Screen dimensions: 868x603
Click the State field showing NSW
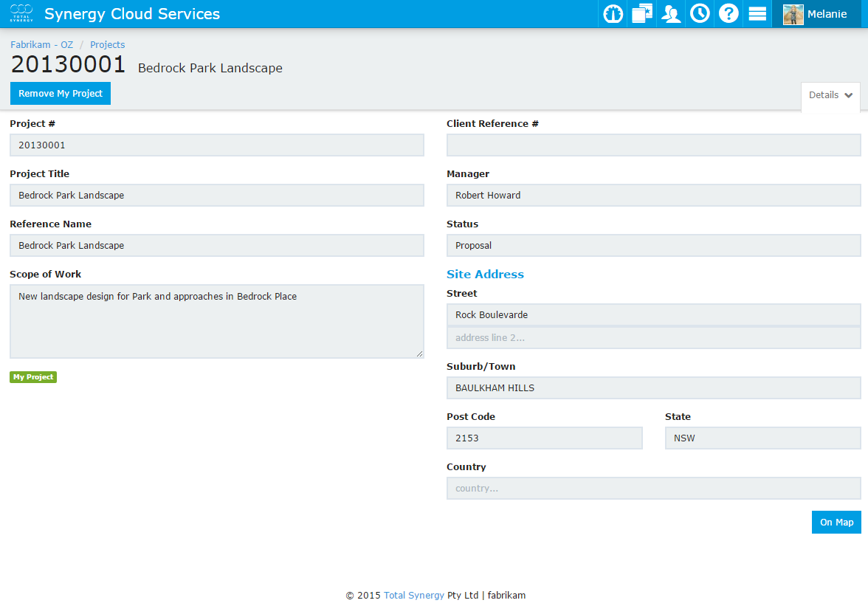[x=763, y=438]
